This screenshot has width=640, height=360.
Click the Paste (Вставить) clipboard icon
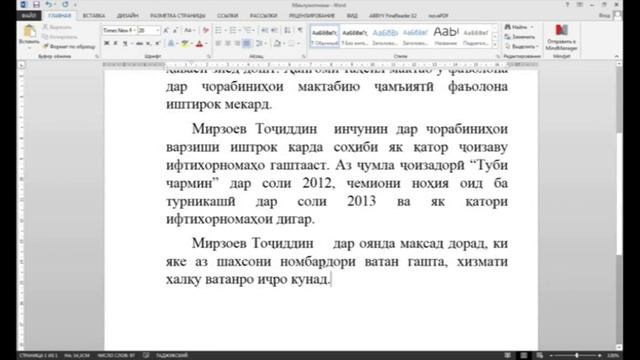click(29, 32)
